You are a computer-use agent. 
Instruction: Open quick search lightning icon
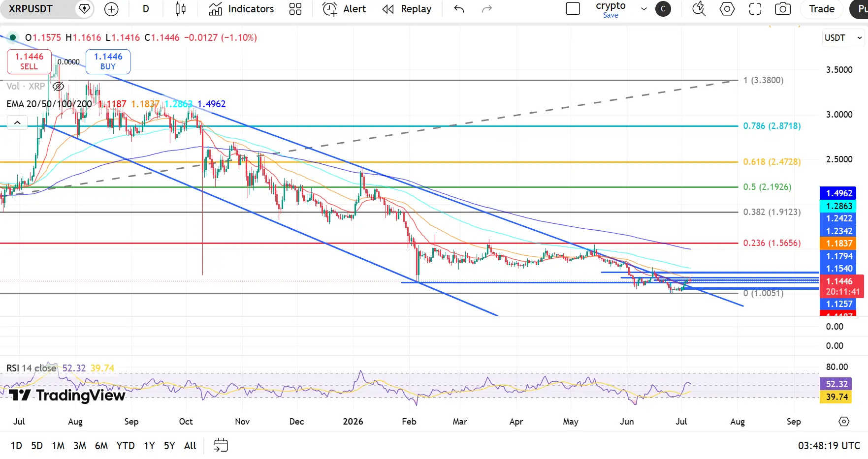(699, 9)
